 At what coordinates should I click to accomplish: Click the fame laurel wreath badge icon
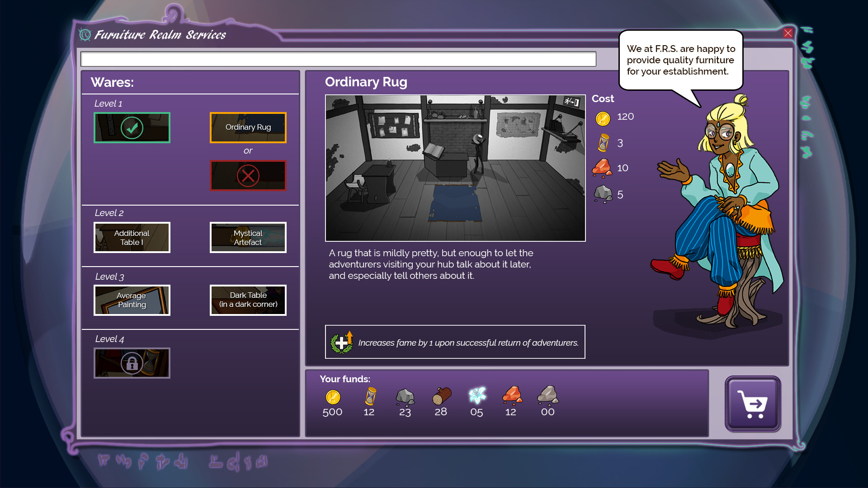coord(342,342)
